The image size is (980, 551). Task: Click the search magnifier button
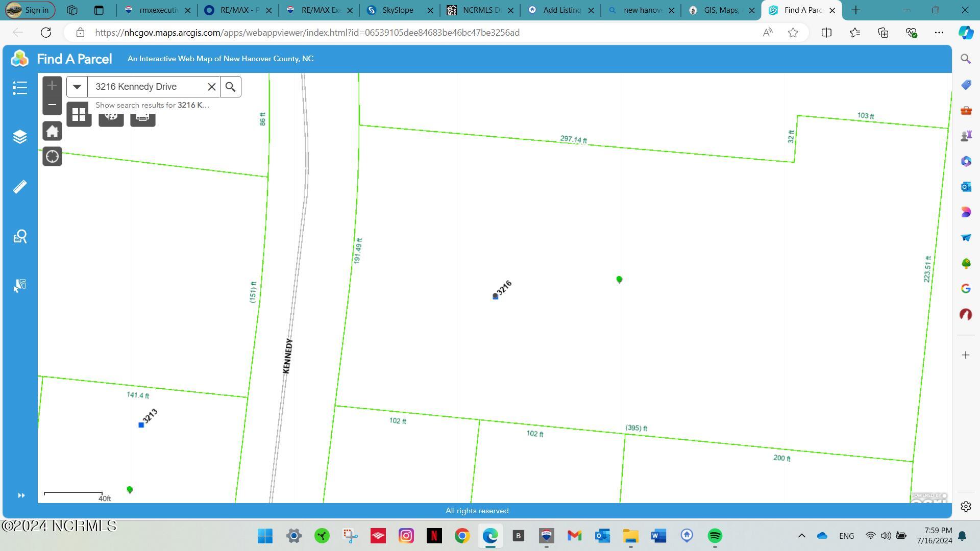(x=230, y=87)
